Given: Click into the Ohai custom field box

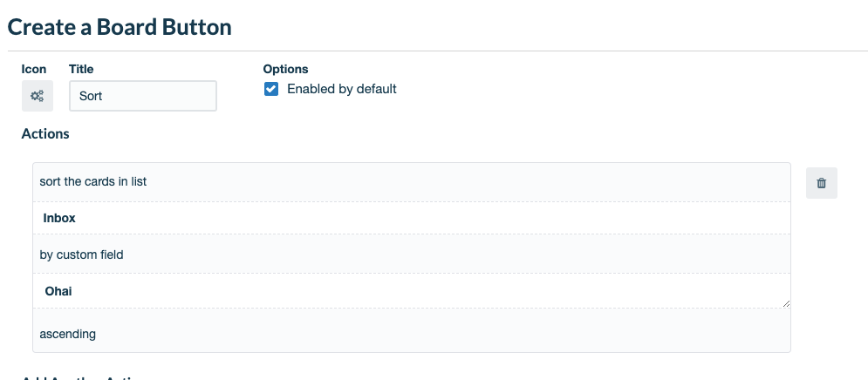Looking at the screenshot, I should [x=411, y=291].
